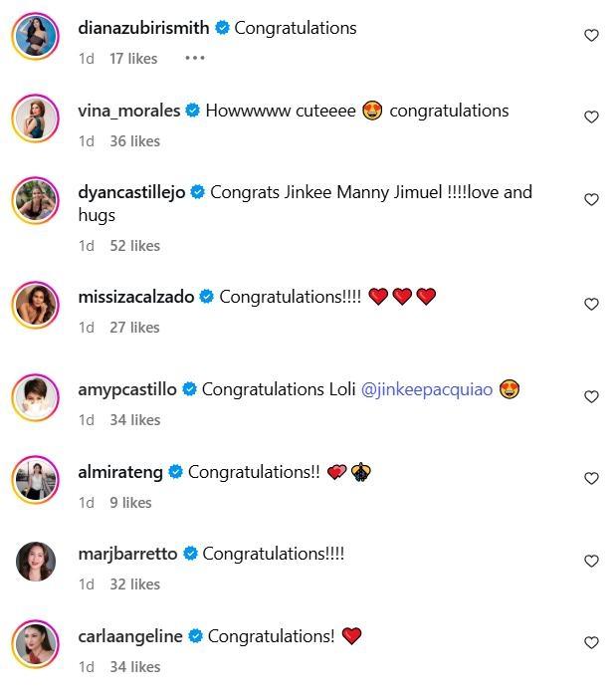Open more options on dianazubirismith's comment
614x700 pixels.
pyautogui.click(x=194, y=59)
